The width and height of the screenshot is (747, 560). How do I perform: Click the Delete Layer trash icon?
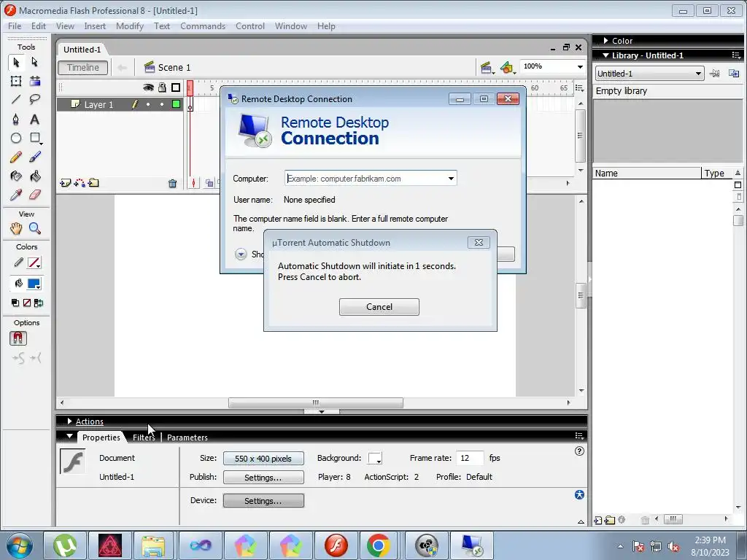point(172,183)
